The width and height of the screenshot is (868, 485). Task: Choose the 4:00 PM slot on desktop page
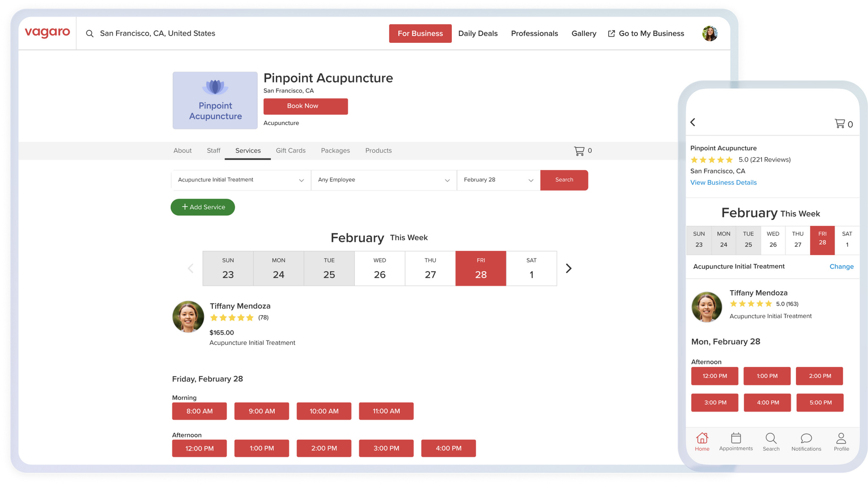pyautogui.click(x=448, y=449)
